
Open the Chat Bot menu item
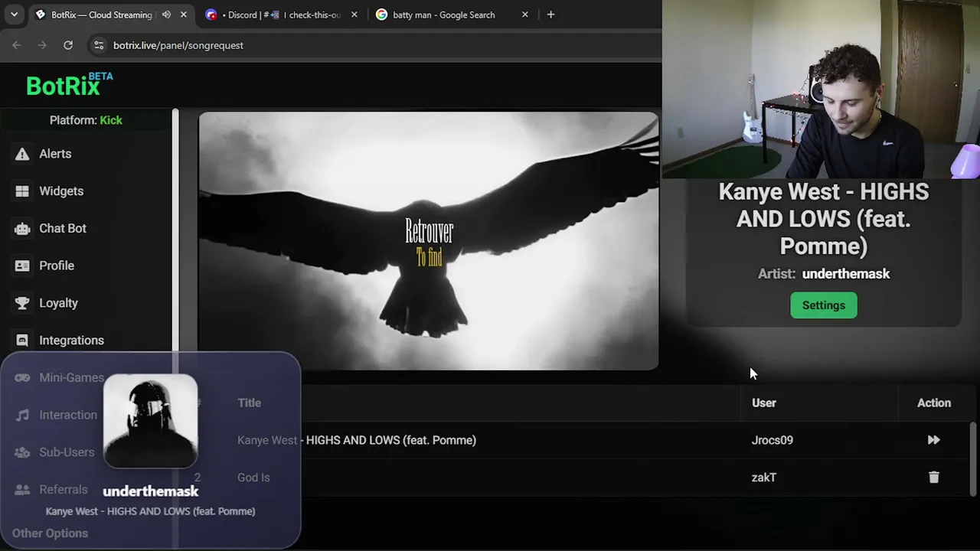[x=63, y=229]
